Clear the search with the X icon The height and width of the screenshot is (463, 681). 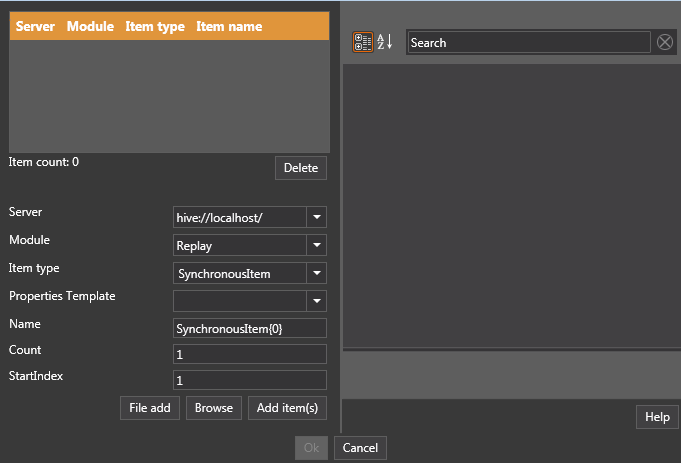(665, 42)
